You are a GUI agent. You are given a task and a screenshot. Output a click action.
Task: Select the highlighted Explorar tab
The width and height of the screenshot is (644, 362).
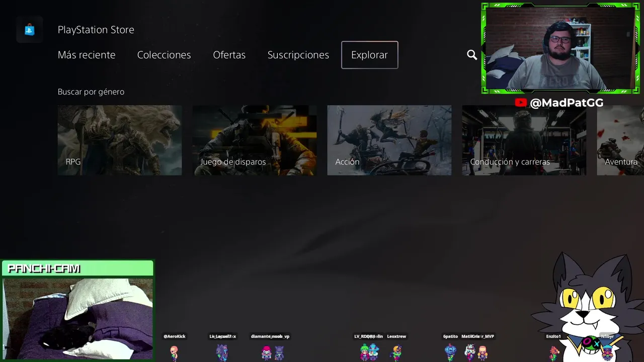click(x=370, y=55)
